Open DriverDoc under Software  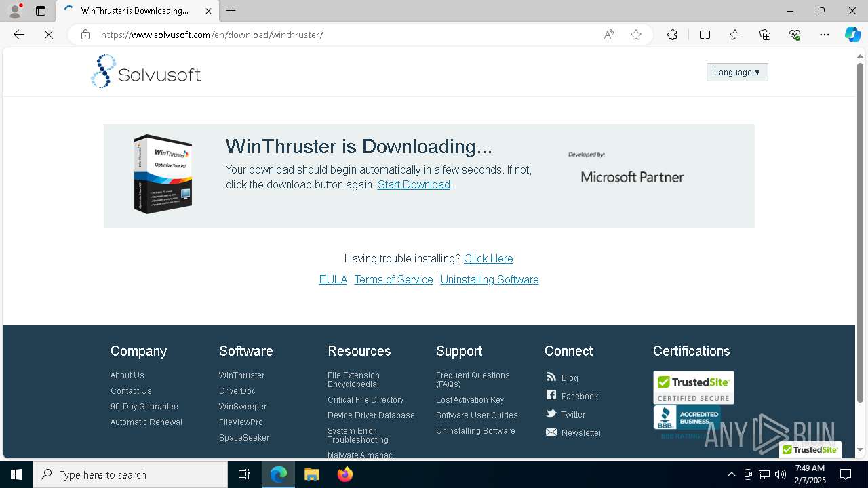(237, 391)
